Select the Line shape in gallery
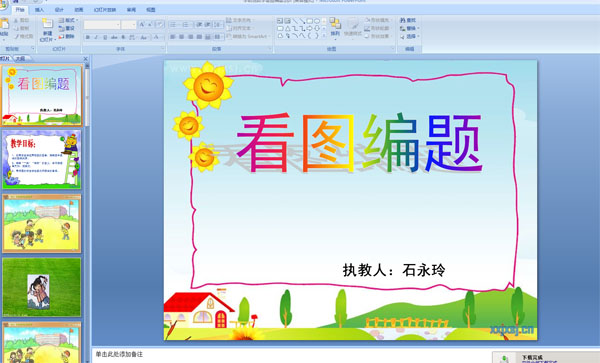 [x=295, y=21]
